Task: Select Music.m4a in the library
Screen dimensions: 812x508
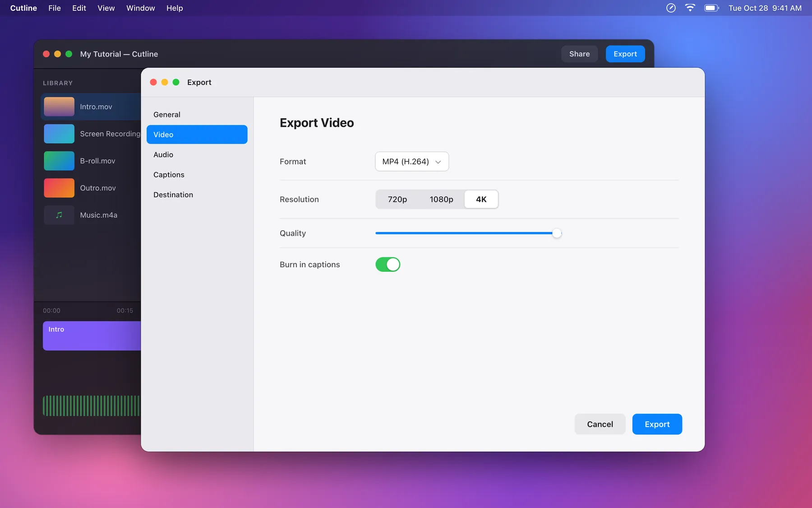Action: (91, 215)
